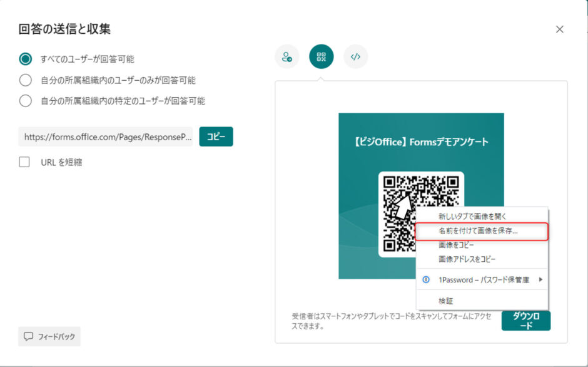
Task: Switch to the embed code </> icon
Action: coord(356,57)
